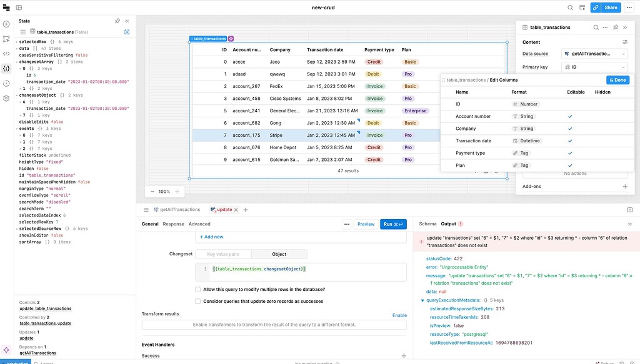Open the Settings gear icon in sidebar
This screenshot has width=640, height=364.
tap(6, 98)
